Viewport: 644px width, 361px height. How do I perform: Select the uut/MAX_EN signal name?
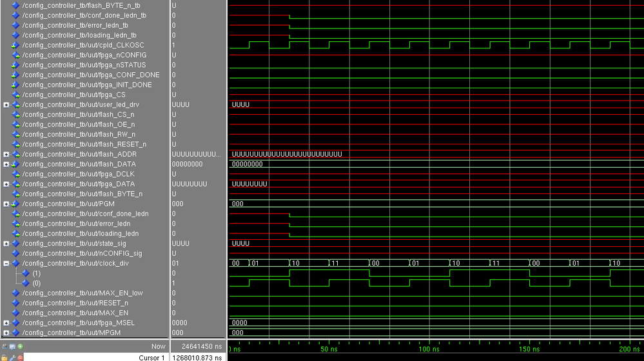75,313
